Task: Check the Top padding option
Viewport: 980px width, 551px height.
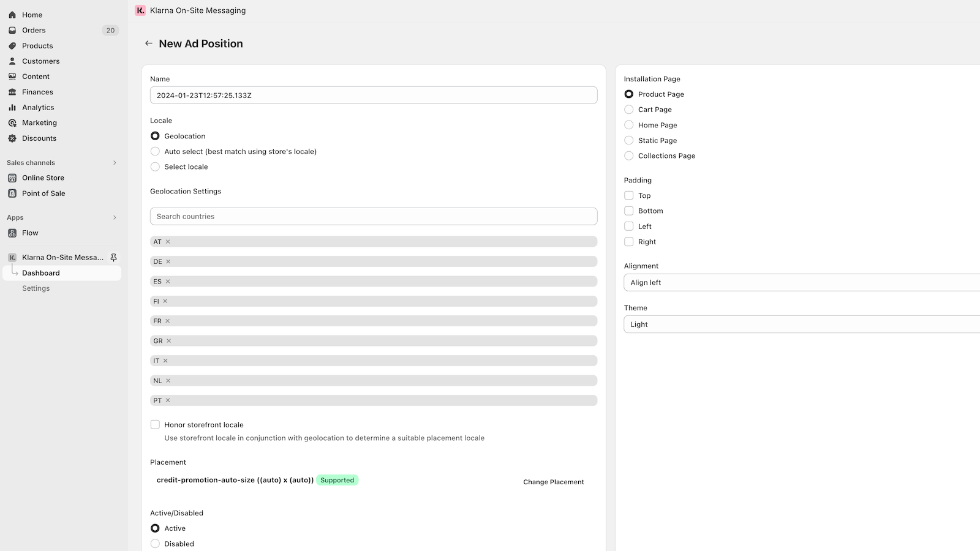Action: pos(628,195)
